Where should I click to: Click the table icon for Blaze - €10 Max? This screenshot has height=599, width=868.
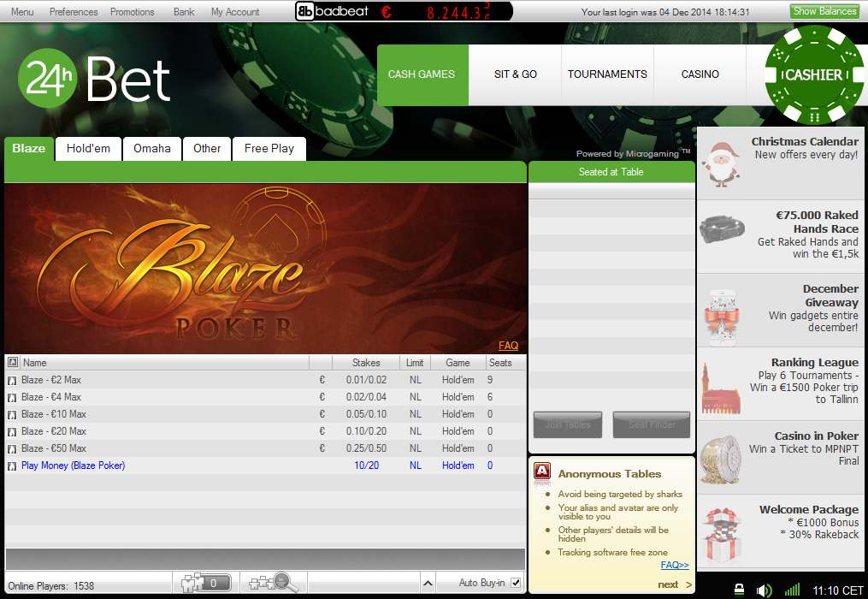[x=12, y=415]
